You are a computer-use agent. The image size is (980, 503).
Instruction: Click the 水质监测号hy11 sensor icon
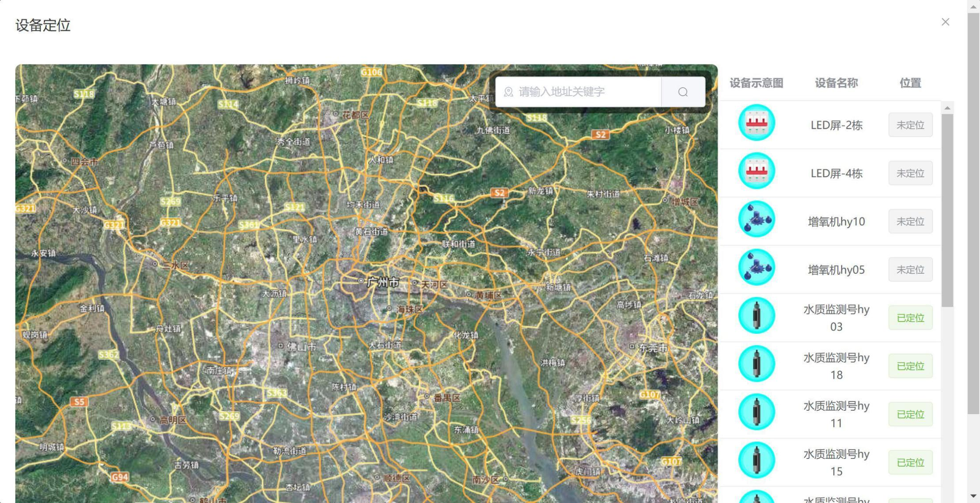[x=756, y=412]
